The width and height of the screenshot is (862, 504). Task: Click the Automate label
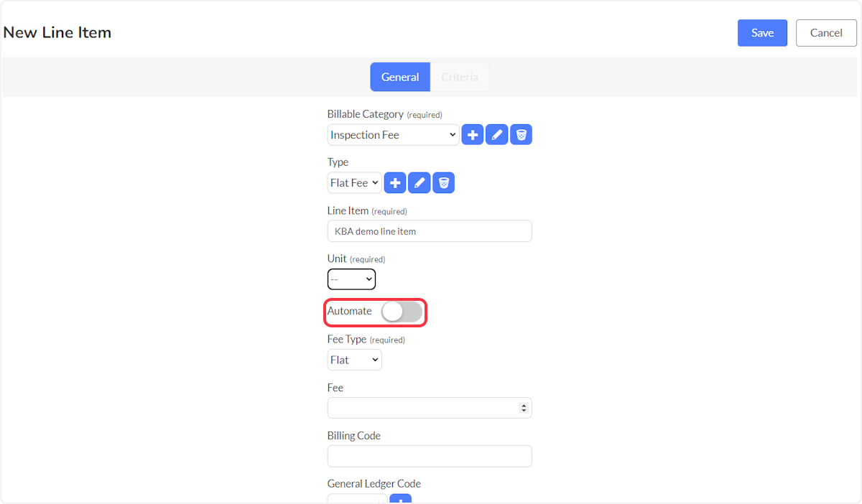click(x=350, y=311)
